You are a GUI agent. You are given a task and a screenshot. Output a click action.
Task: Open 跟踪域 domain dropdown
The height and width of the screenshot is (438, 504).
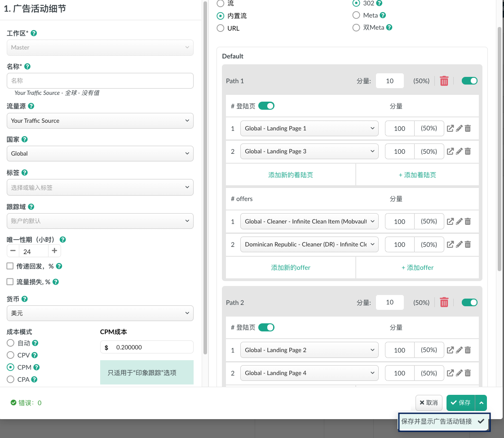100,221
